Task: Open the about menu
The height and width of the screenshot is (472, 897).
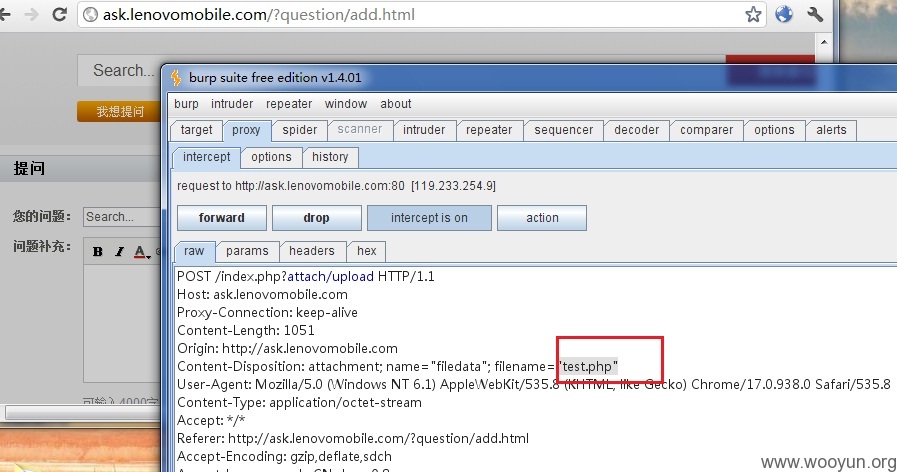Action: coord(396,104)
